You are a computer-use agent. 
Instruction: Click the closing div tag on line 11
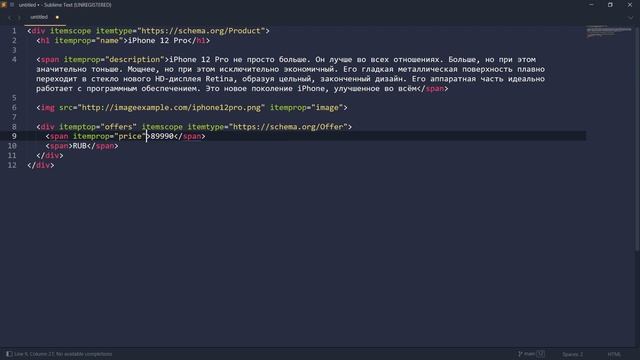[x=50, y=156]
